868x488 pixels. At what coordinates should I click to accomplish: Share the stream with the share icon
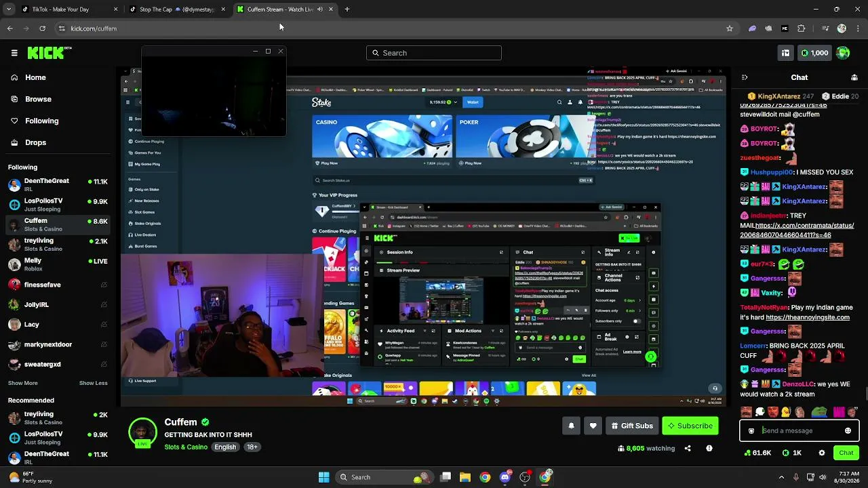point(688,448)
